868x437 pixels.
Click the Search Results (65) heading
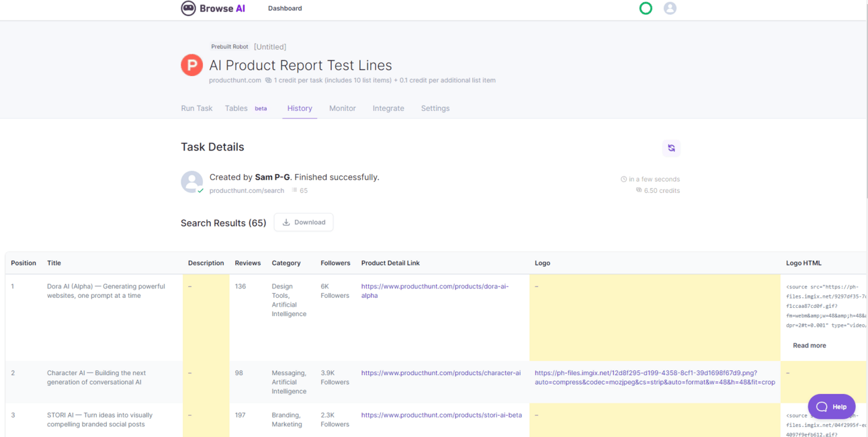tap(224, 223)
